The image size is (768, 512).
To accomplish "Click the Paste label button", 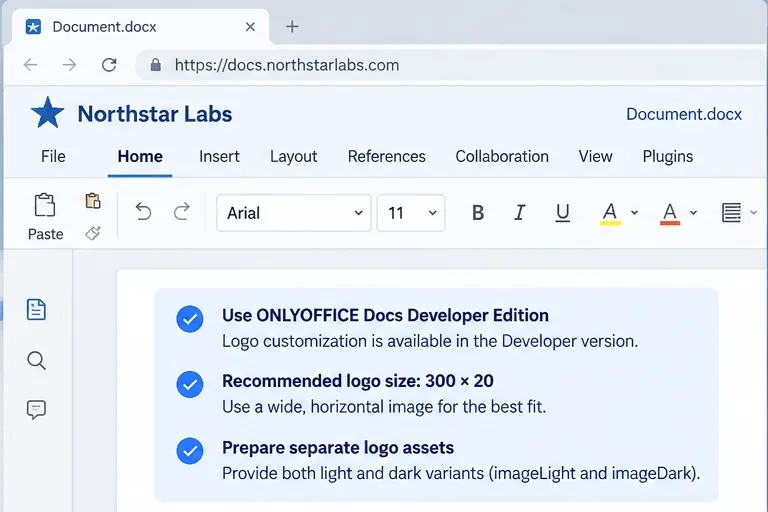I will point(46,234).
